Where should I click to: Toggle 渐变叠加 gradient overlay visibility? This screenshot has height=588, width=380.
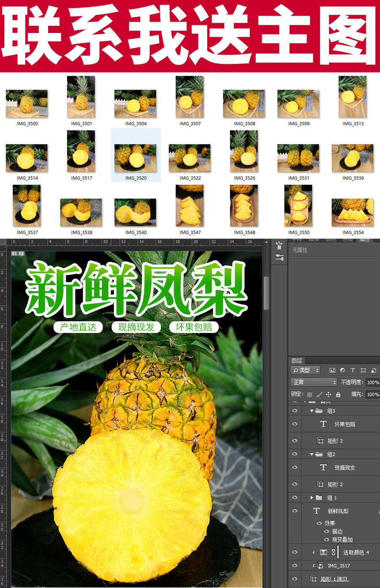click(x=326, y=540)
